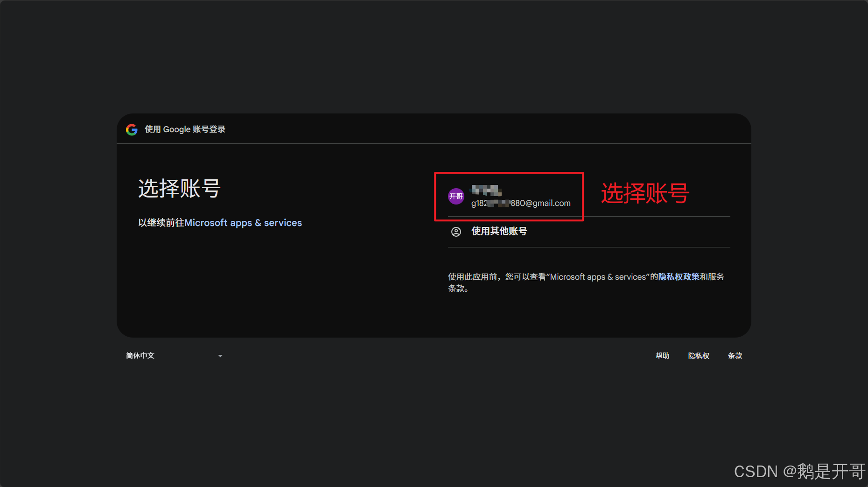
Task: Click the person icon beside 使用其他账号
Action: [x=456, y=232]
